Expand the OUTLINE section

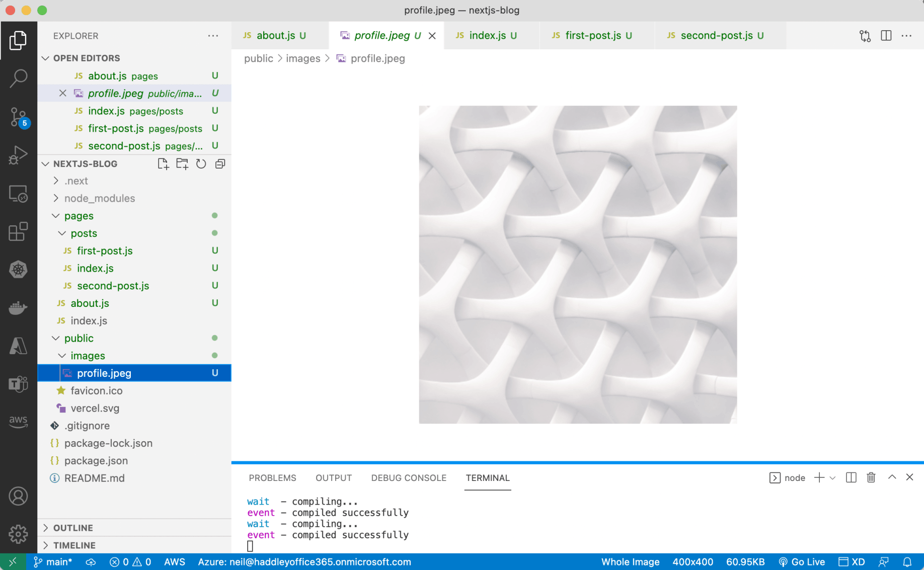pos(73,528)
